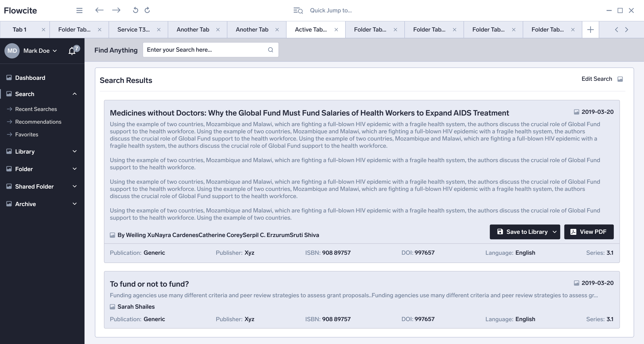The height and width of the screenshot is (344, 644).
Task: Click the View PDF button
Action: click(x=588, y=232)
